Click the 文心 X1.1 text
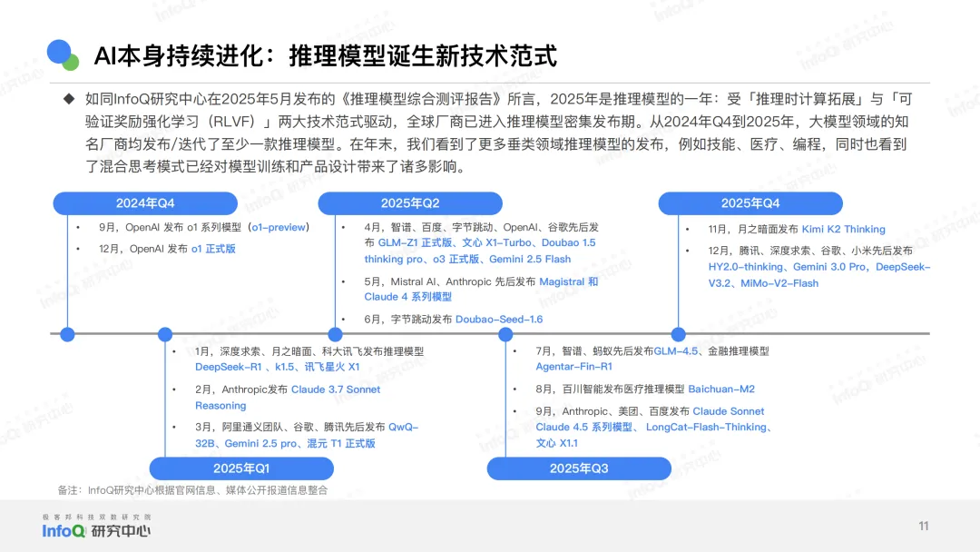 556,443
